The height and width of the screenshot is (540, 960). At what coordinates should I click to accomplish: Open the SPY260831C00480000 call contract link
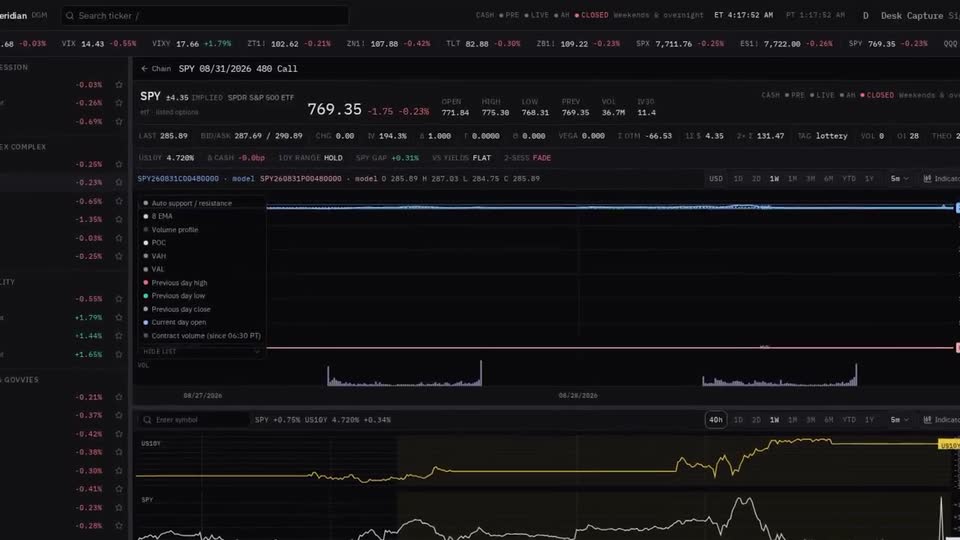tap(178, 178)
